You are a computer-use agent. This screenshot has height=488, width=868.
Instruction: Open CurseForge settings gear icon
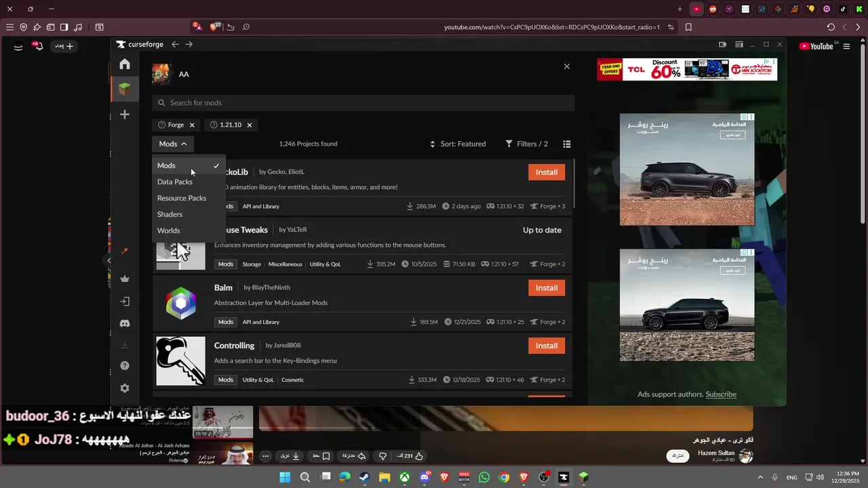(x=125, y=388)
